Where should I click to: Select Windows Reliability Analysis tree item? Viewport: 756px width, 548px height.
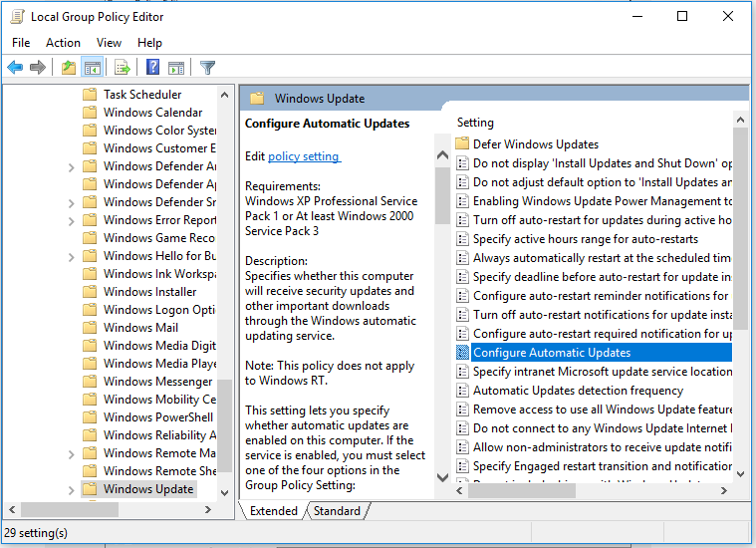[x=159, y=435]
